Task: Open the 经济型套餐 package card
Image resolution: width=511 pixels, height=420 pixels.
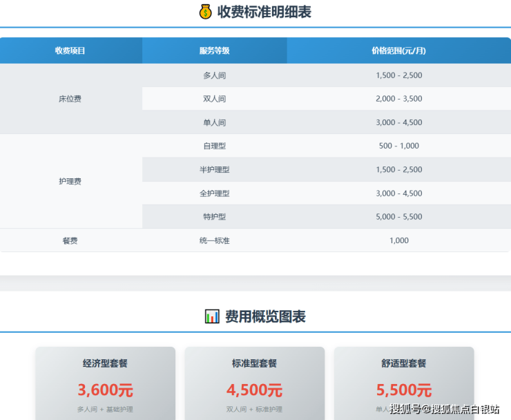Action: [x=106, y=382]
